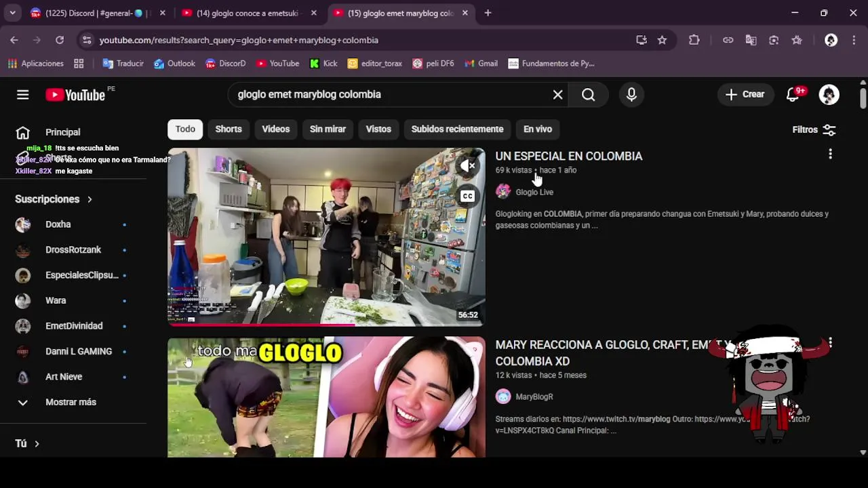The height and width of the screenshot is (488, 868).
Task: Open the YouTube hamburger guide menu
Action: tap(23, 94)
